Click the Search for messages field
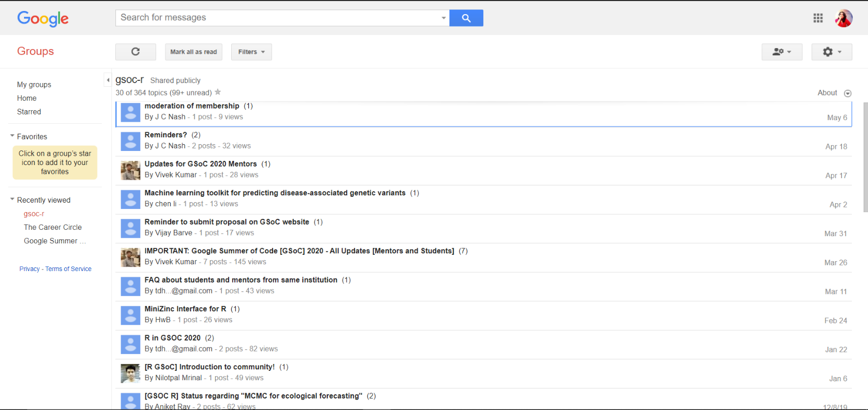Screen dimensions: 868x410 point(277,18)
